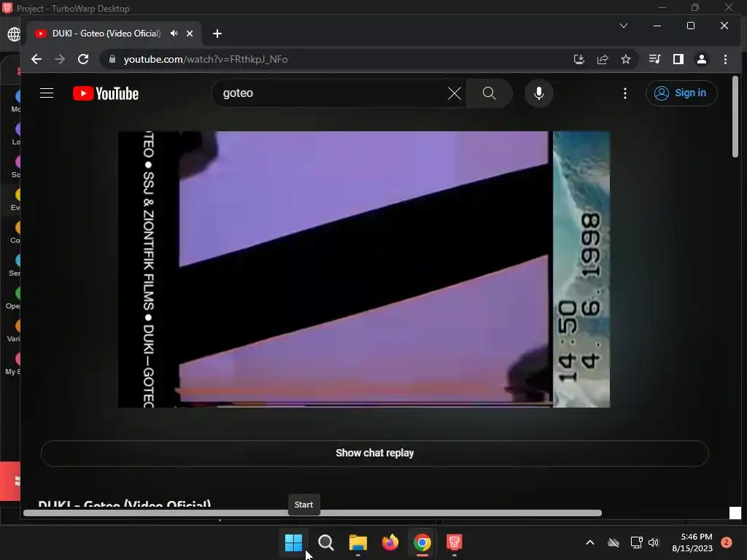Open File Explorer from taskbar

click(x=357, y=542)
